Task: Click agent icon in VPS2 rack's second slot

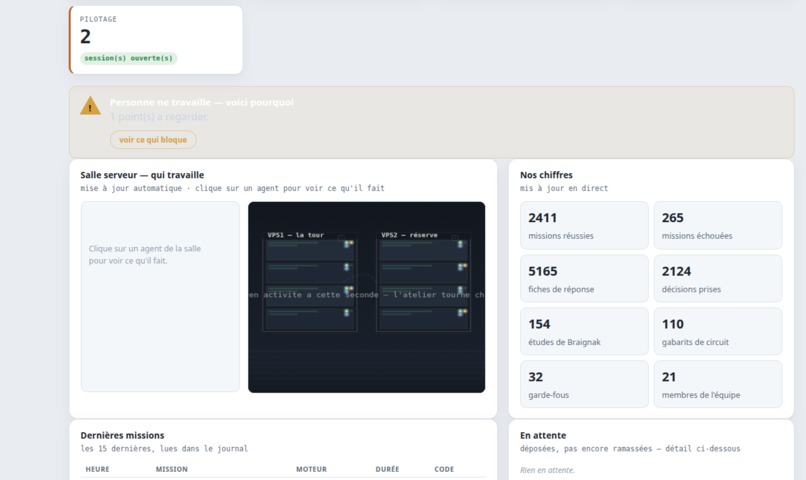Action: click(x=462, y=267)
